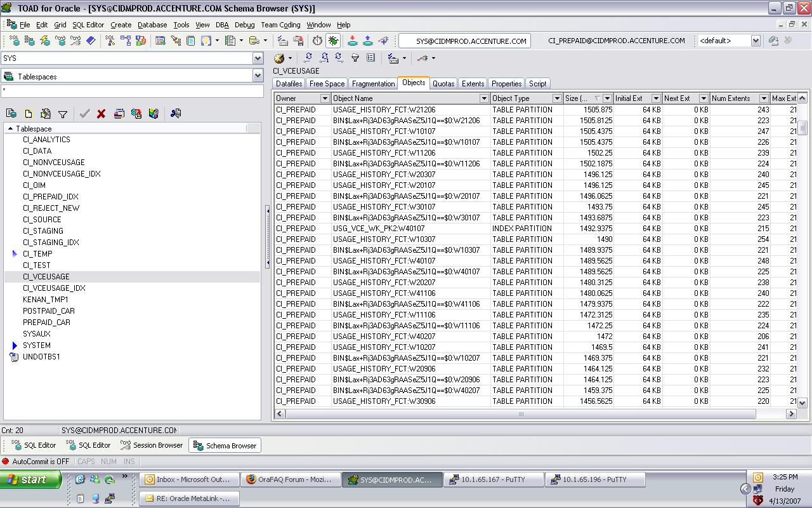Click the stopwatch timer toolbar icon
The image size is (812, 508).
coord(317,41)
